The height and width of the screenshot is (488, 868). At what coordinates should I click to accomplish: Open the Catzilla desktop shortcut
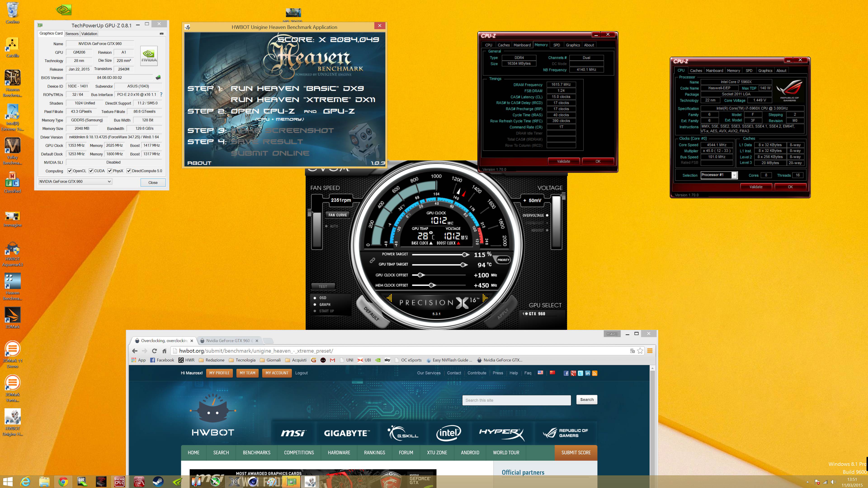coord(12,47)
